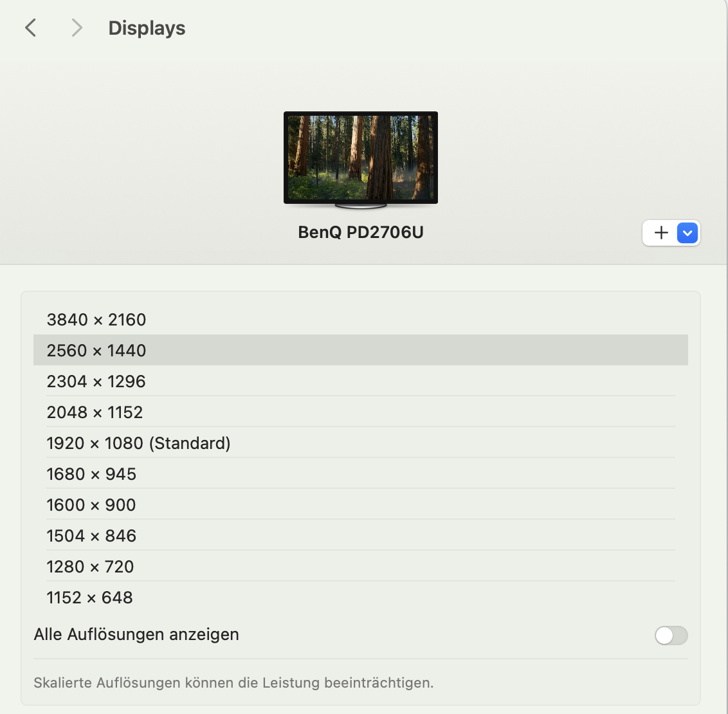Choose the 1680 × 945 resolution
Viewport: 728px width, 714px height.
pyautogui.click(x=91, y=474)
